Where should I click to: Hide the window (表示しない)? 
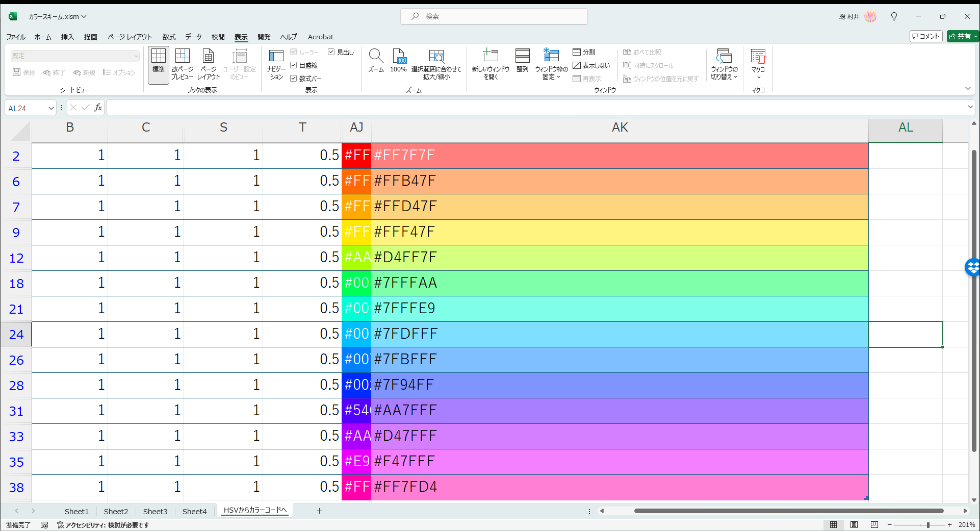pos(591,65)
